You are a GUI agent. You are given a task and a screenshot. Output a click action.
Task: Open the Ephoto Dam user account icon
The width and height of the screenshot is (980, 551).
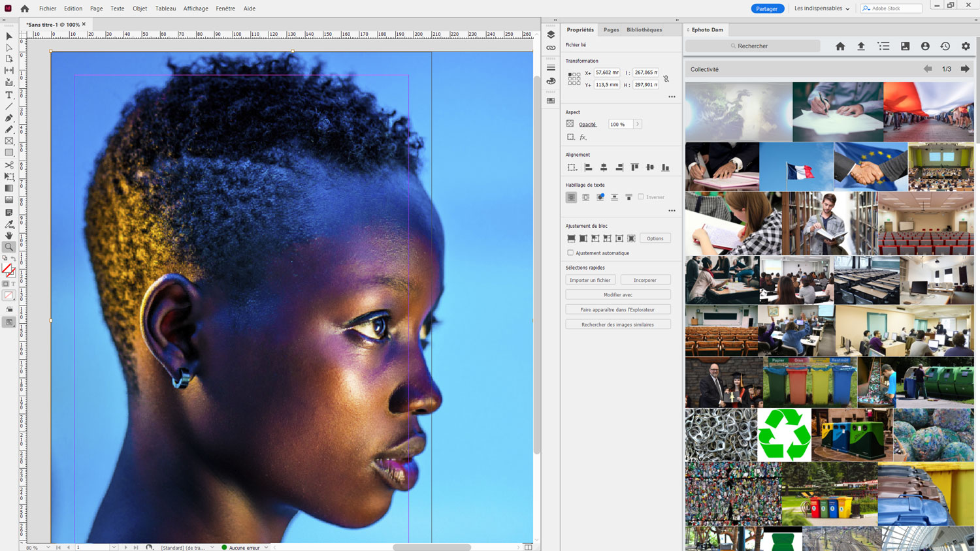(x=925, y=46)
